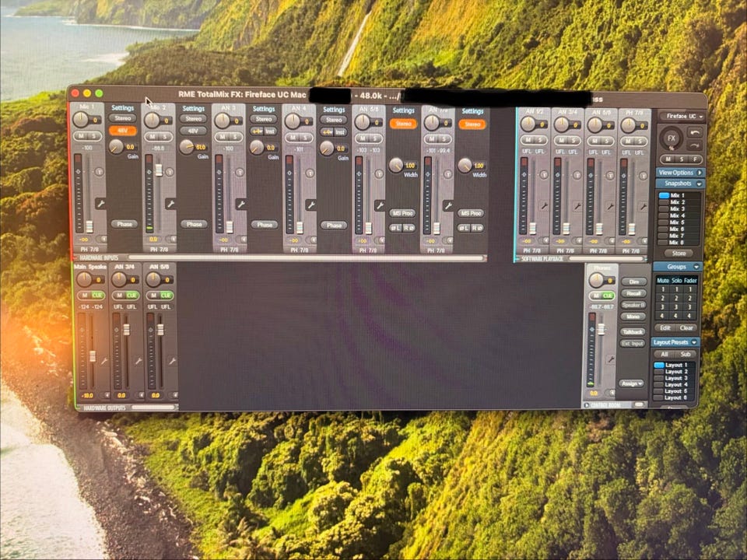Click the Dim button
Screen dimensions: 747x560
tap(634, 282)
